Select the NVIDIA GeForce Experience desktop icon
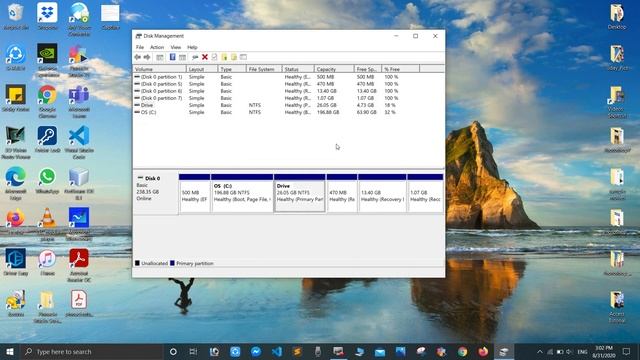This screenshot has width=640, height=360. [x=47, y=60]
